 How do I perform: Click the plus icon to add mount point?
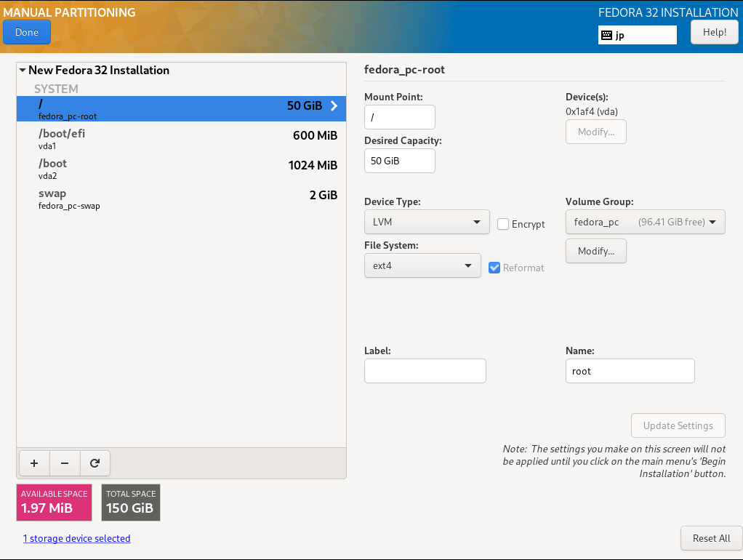click(34, 463)
